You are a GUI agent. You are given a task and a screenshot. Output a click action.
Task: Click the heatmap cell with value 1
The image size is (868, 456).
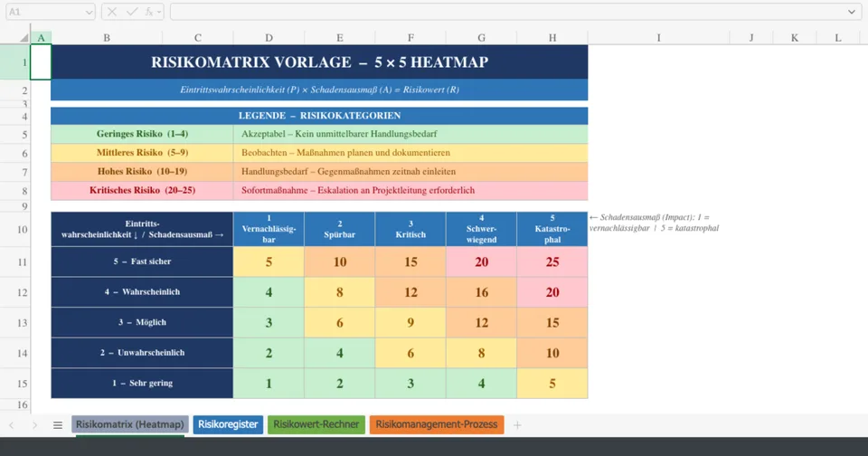(x=269, y=384)
